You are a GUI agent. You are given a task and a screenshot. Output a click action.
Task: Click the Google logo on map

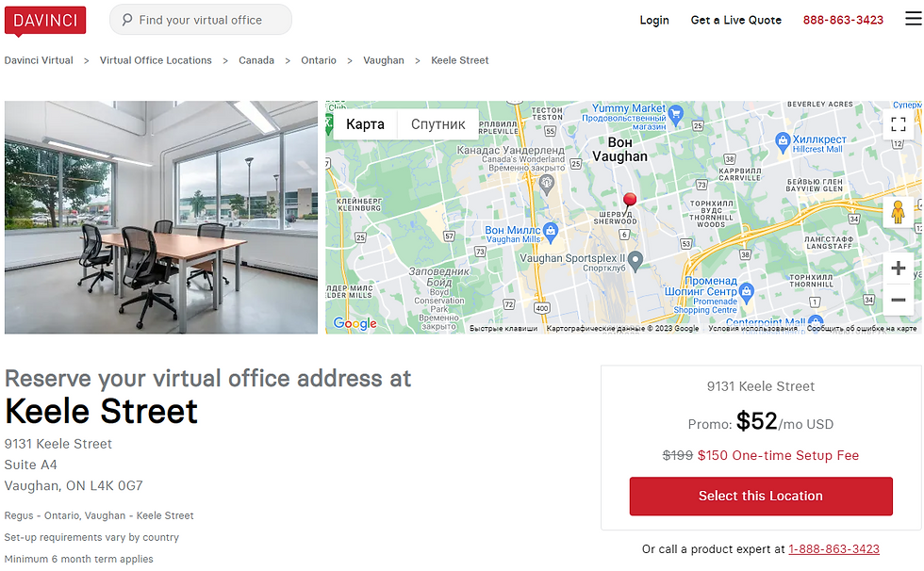355,323
